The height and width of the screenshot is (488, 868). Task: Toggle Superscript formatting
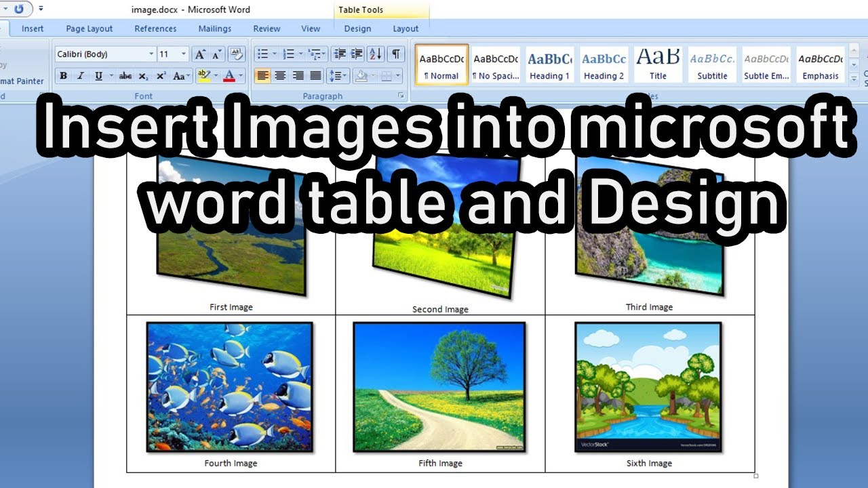pyautogui.click(x=161, y=76)
